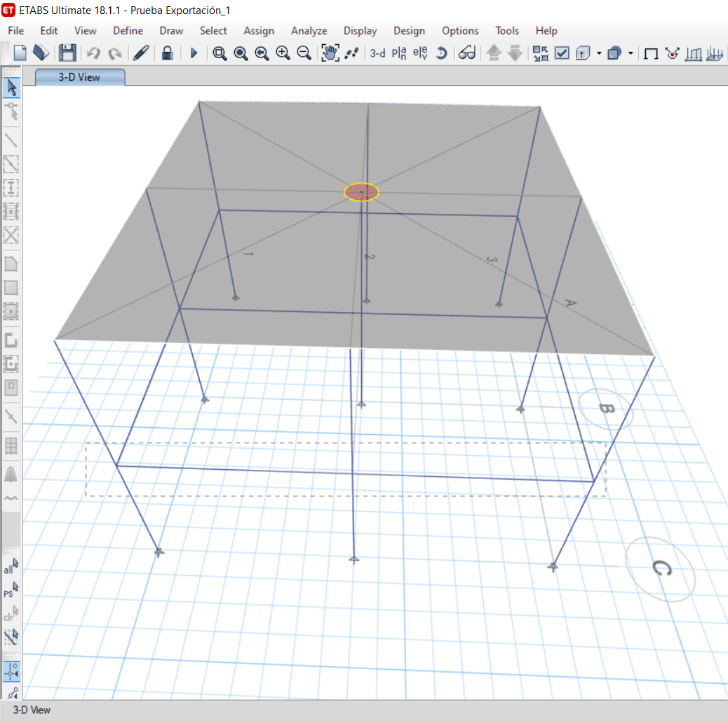Image resolution: width=728 pixels, height=721 pixels.
Task: Click grid bubble labeled C
Action: (x=660, y=569)
